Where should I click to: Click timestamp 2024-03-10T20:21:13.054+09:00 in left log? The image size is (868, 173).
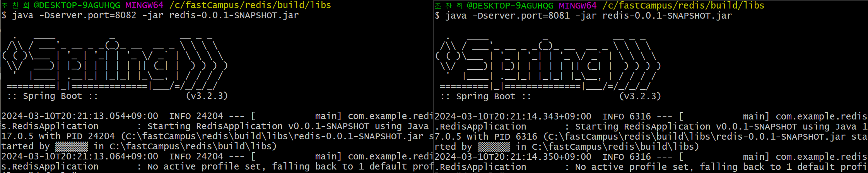(80, 116)
